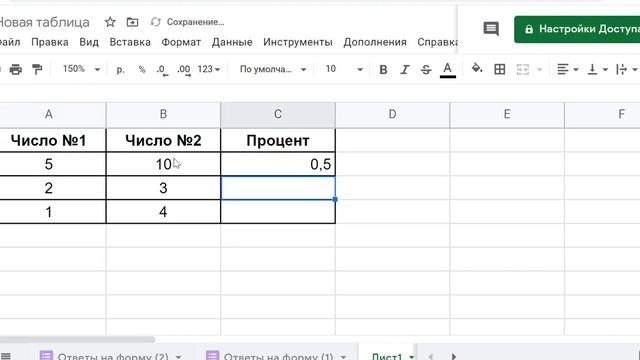
Task: Toggle bold formatting
Action: coord(383,70)
